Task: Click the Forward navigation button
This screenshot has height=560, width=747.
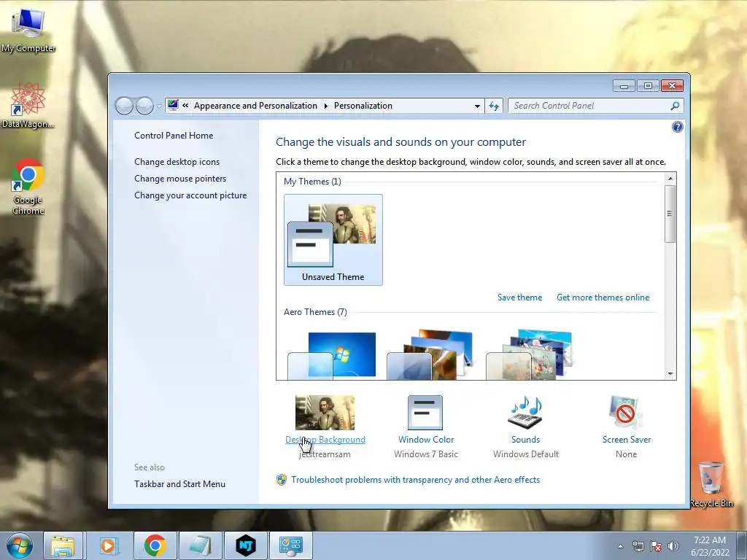Action: [x=144, y=106]
